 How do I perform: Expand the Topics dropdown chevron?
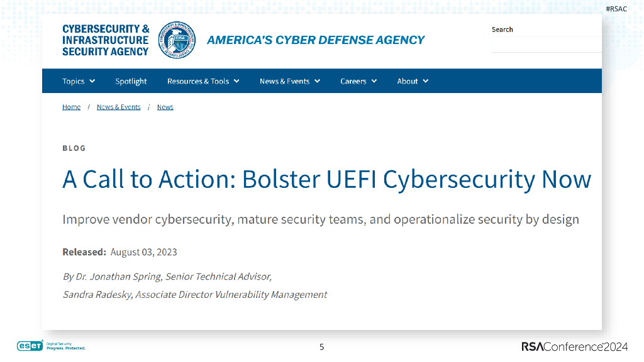click(x=92, y=81)
